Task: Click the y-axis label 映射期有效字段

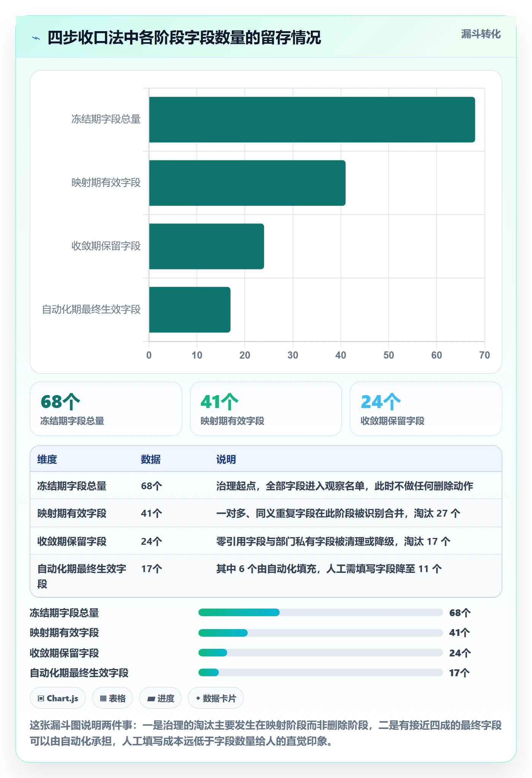Action: click(x=106, y=183)
